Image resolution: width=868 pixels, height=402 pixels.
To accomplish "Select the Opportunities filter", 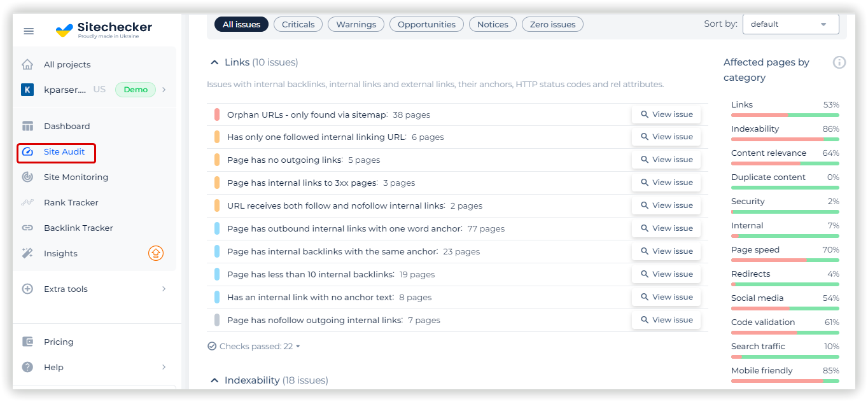I will tap(426, 24).
